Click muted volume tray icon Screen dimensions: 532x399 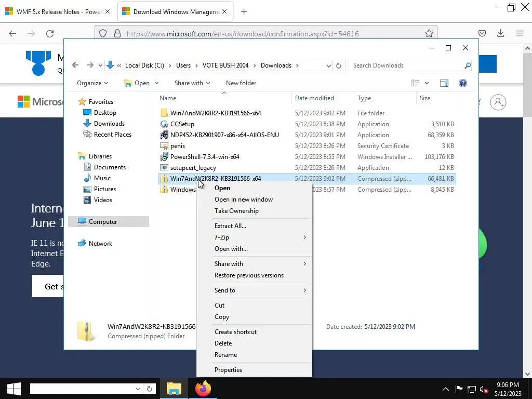point(484,389)
